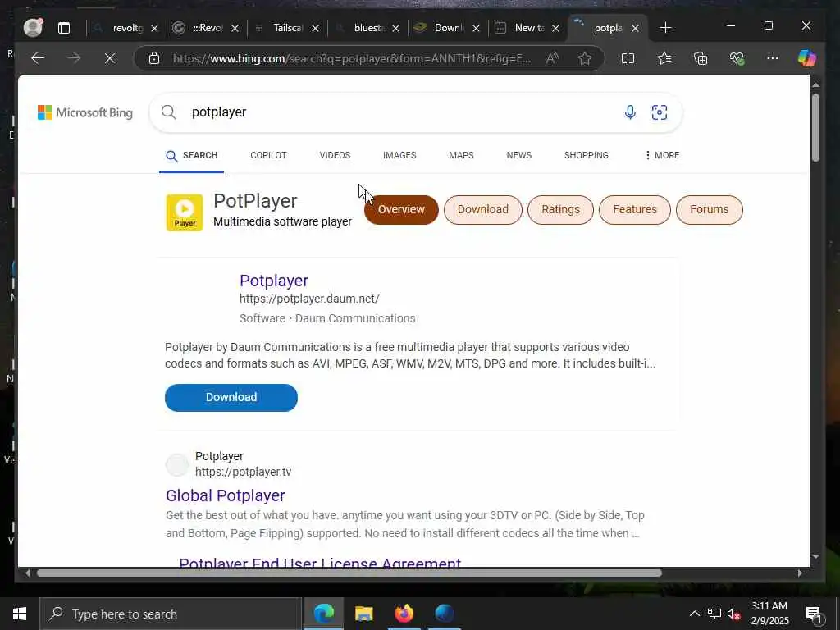Open the COPILOT search category
840x630 pixels.
(x=268, y=155)
